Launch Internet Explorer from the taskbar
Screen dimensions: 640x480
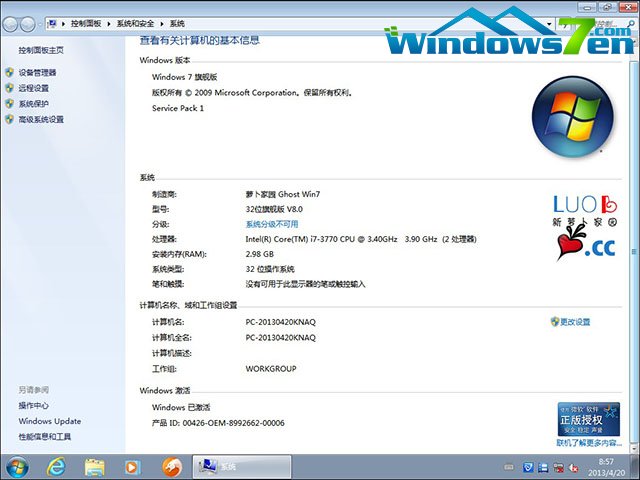56,467
